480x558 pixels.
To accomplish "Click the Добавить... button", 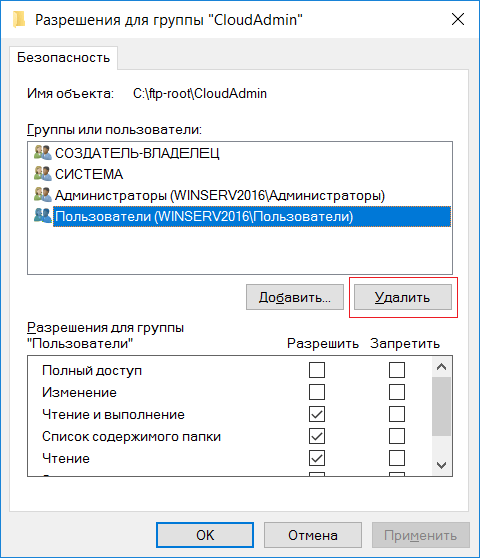I will (295, 297).
